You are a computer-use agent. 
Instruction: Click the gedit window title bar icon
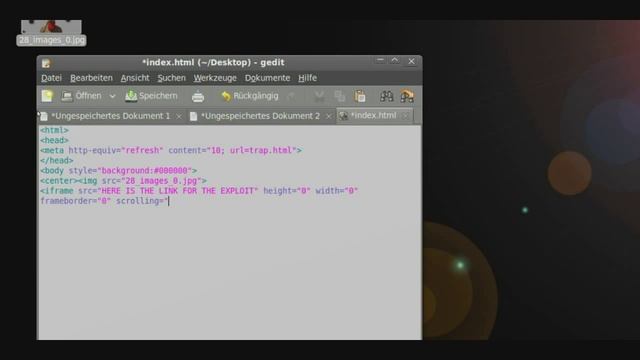46,63
